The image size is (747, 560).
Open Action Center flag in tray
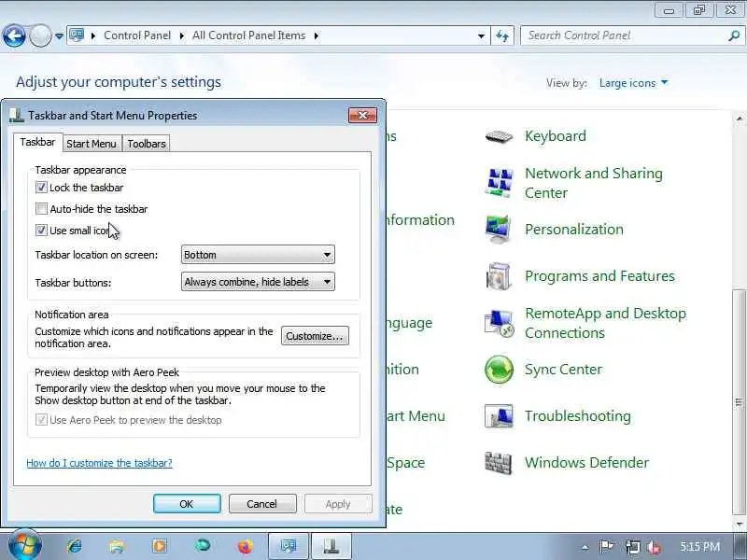click(607, 547)
